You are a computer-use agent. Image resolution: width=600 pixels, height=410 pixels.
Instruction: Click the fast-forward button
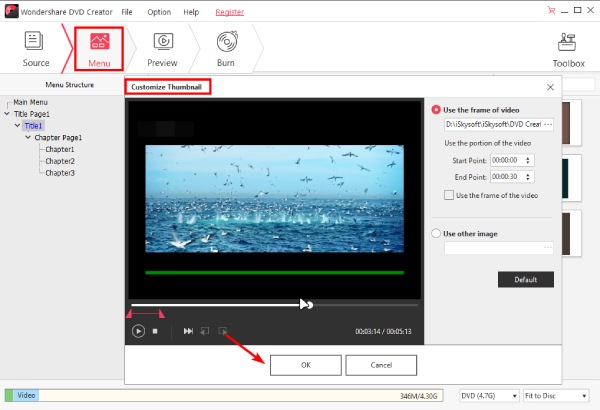coord(188,331)
